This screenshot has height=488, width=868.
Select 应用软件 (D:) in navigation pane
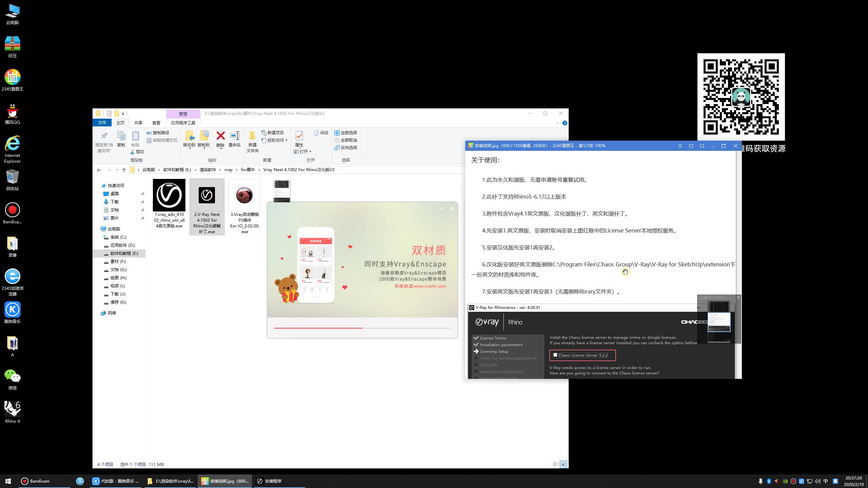(123, 245)
